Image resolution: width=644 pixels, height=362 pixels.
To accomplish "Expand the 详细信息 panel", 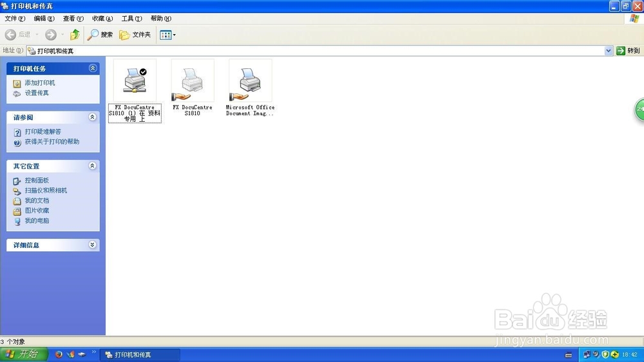I will 92,245.
